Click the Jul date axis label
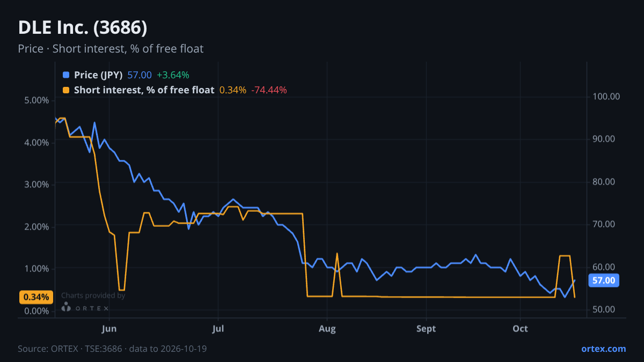The image size is (644, 362). [x=218, y=328]
